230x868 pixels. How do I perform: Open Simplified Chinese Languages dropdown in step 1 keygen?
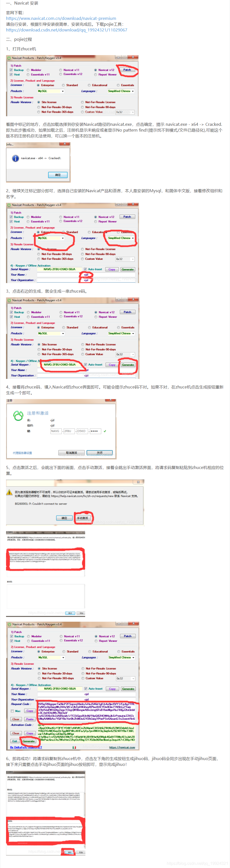click(x=121, y=91)
